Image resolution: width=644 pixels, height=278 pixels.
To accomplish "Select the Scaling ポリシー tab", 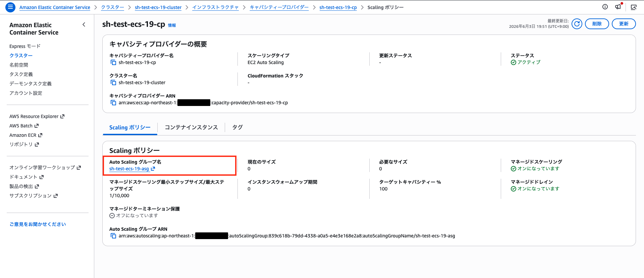I will pos(130,127).
